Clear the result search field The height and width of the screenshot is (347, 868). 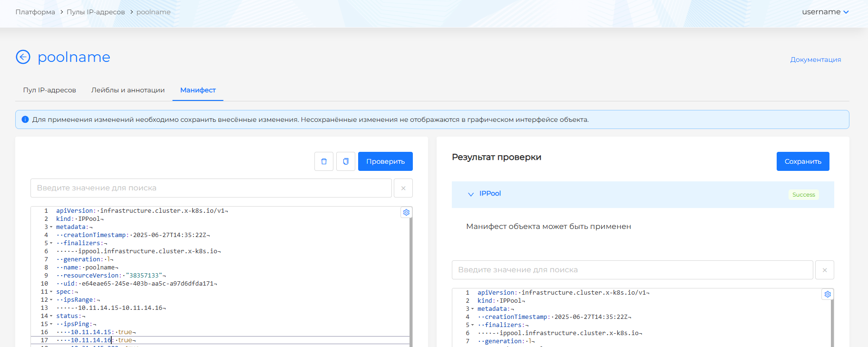825,270
